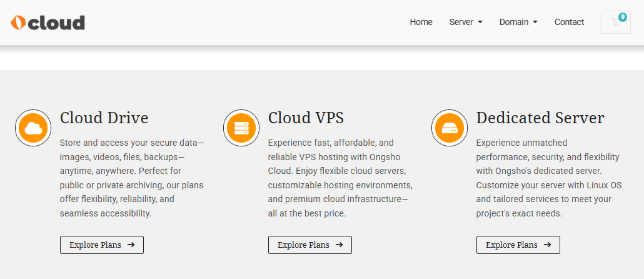Click the Cloud Drive heading

(x=104, y=118)
